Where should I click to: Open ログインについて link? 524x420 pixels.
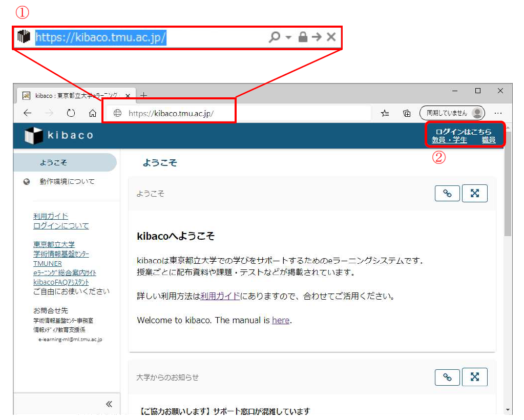coord(61,225)
